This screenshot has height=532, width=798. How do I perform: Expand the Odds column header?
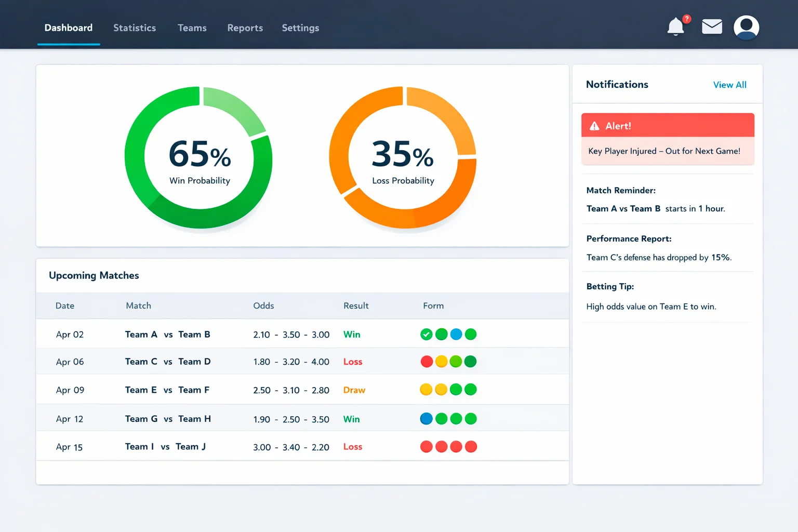point(263,305)
